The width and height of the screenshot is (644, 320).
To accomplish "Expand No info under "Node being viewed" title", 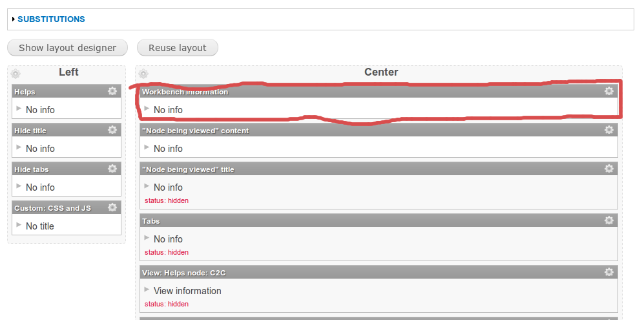I will (x=147, y=186).
